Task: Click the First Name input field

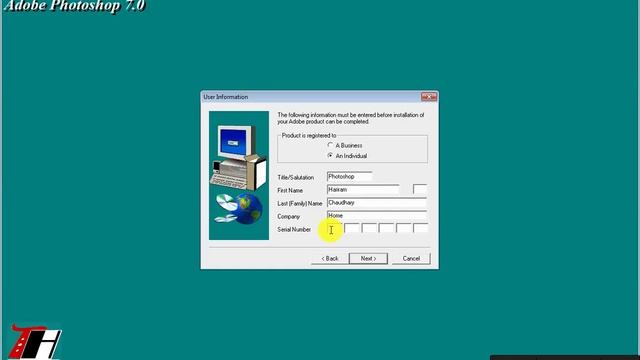Action: tap(363, 190)
